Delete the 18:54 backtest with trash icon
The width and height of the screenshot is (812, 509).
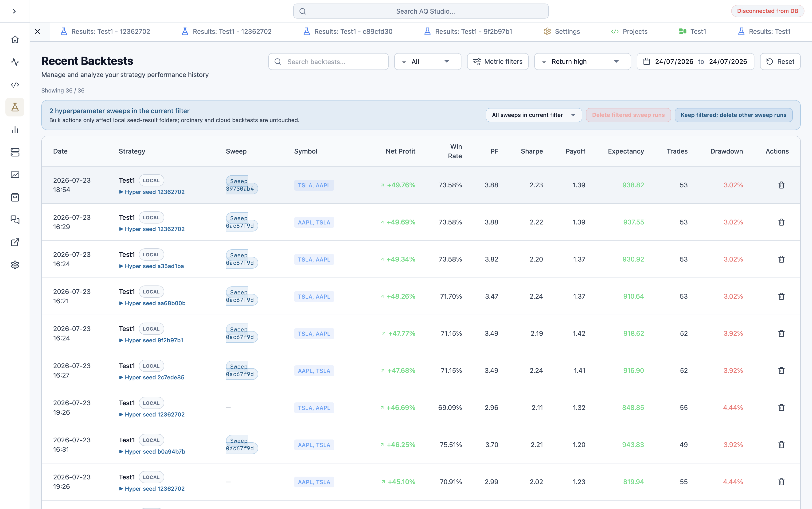pos(781,185)
